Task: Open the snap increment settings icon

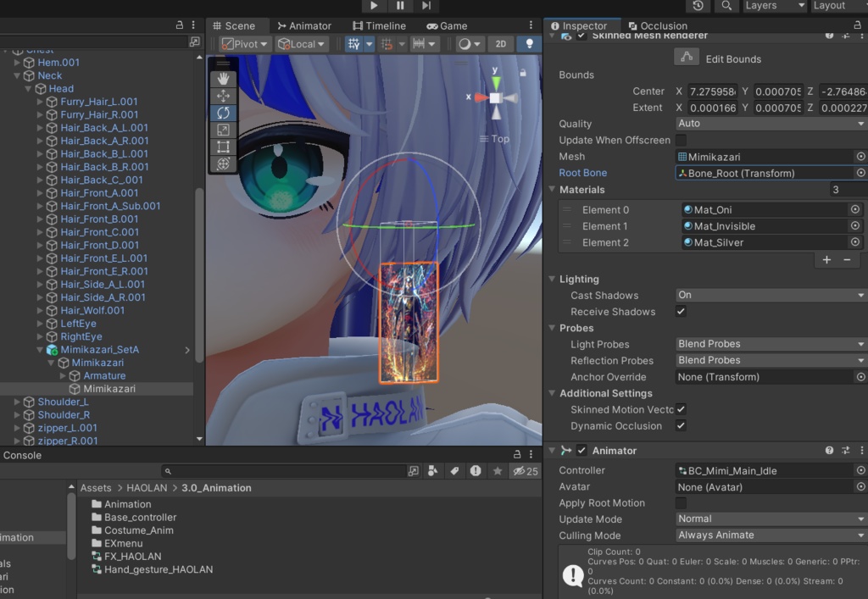Action: click(x=419, y=44)
